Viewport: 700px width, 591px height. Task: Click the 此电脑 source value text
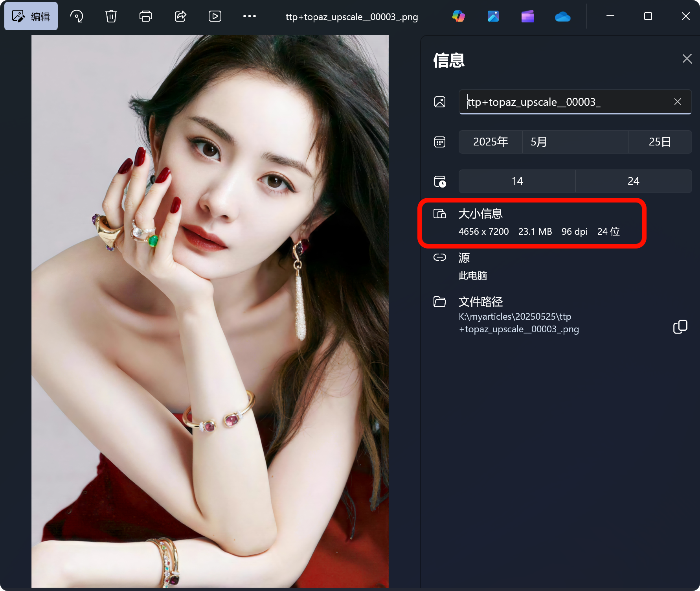click(x=473, y=276)
